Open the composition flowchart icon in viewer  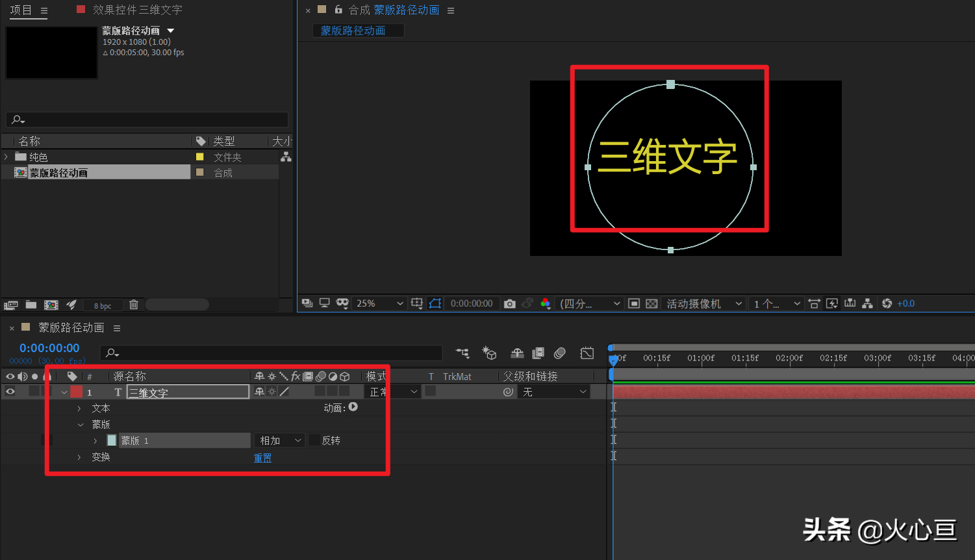867,303
